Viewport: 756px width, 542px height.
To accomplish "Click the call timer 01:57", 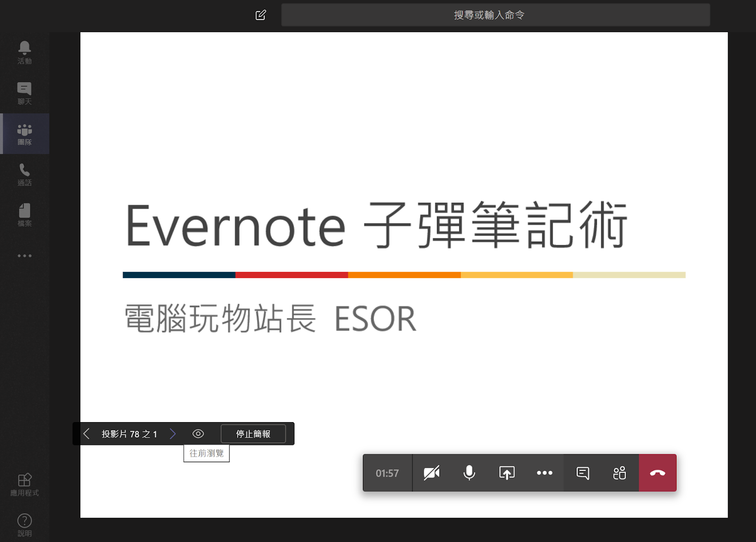I will coord(387,473).
